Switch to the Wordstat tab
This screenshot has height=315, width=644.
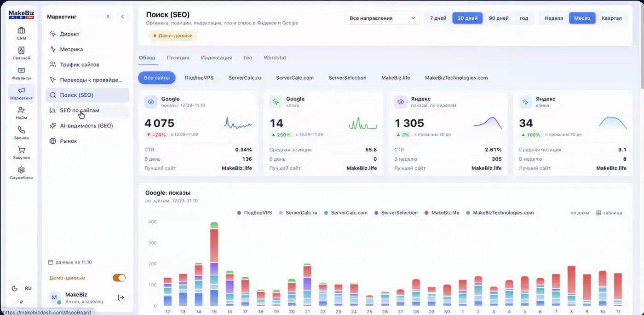(x=275, y=58)
